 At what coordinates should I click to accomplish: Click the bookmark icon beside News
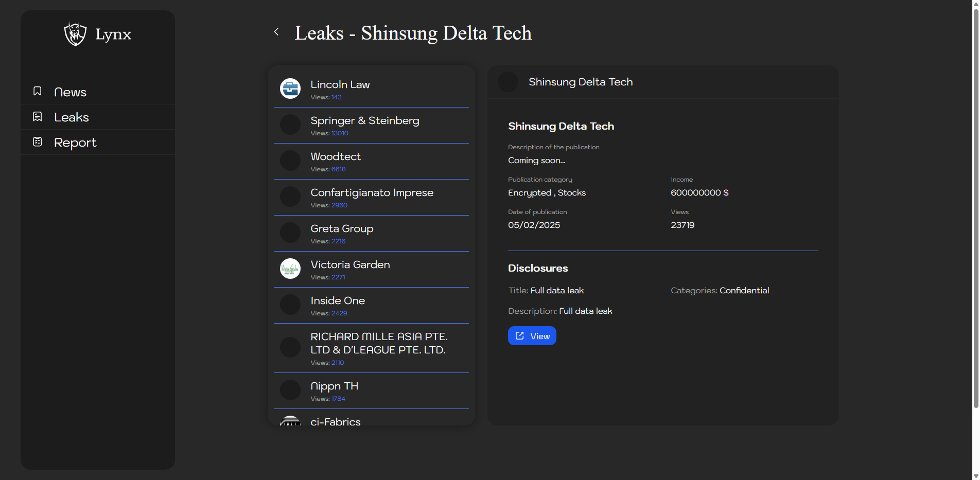click(x=38, y=91)
